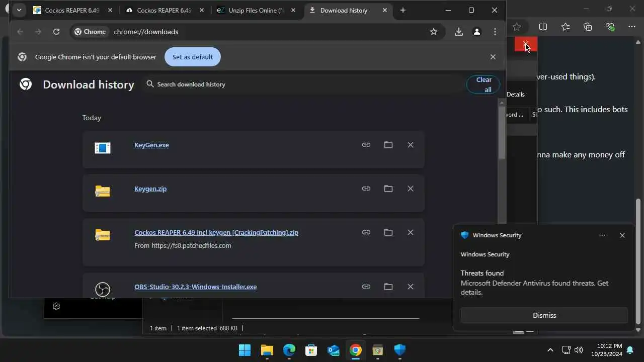Open Chrome downloads toolbar icon
The image size is (644, 362).
pos(459,32)
